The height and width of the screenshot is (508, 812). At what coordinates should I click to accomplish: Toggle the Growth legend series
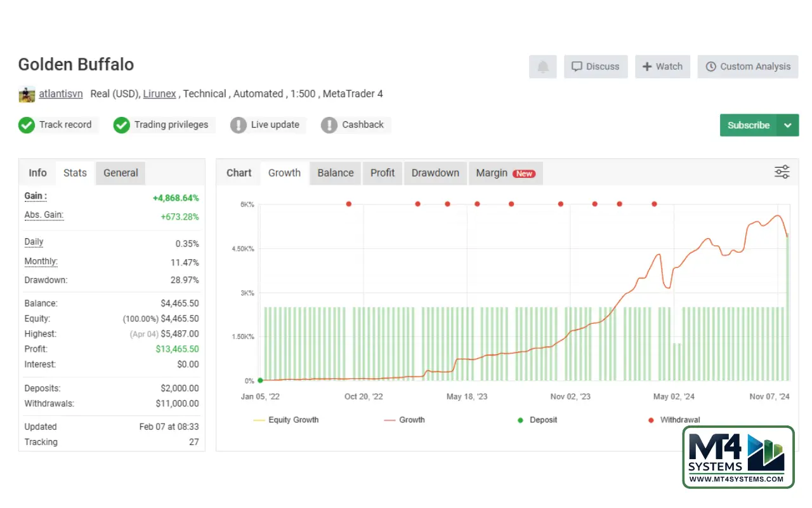pos(405,420)
